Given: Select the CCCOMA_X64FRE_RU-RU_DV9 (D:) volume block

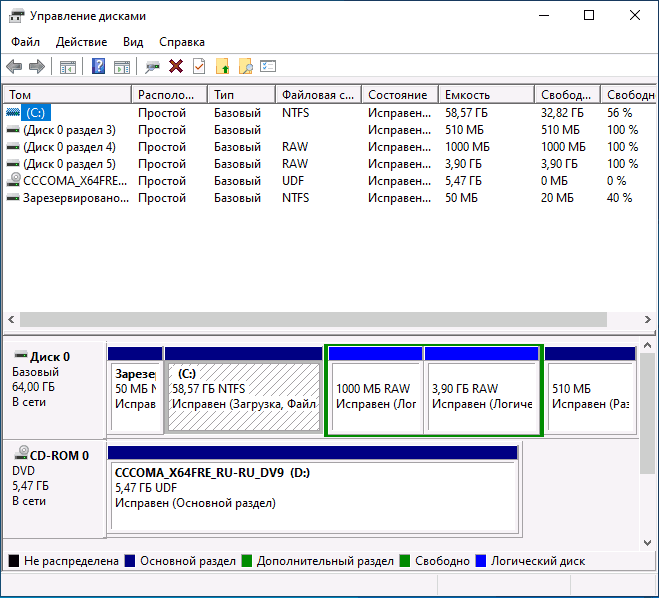Looking at the screenshot, I should pyautogui.click(x=313, y=490).
